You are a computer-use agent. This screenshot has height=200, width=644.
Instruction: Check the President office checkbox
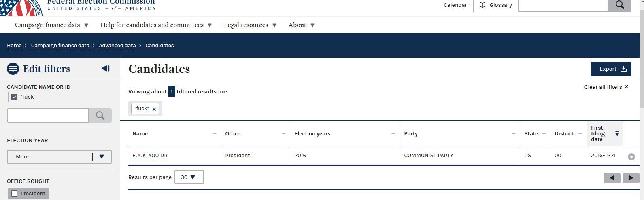(x=14, y=194)
